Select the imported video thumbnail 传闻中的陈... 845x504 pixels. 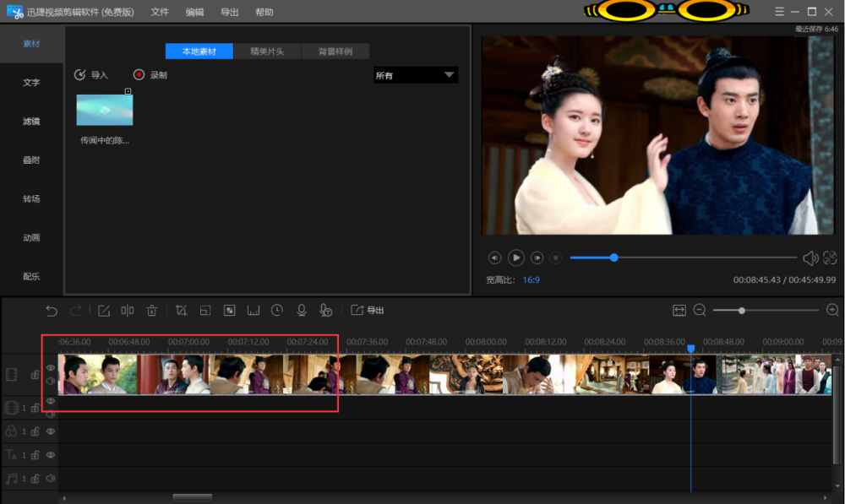pos(104,110)
